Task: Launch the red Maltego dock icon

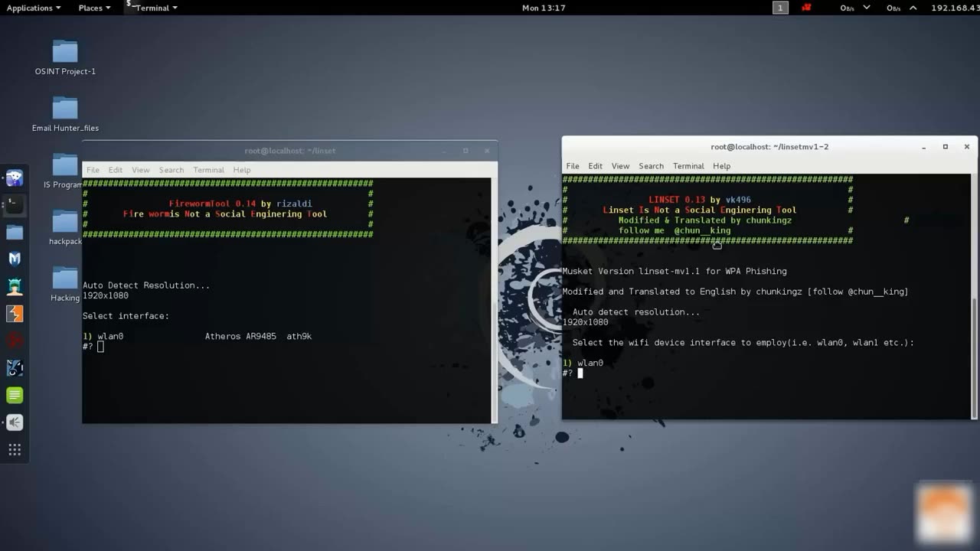Action: coord(15,341)
